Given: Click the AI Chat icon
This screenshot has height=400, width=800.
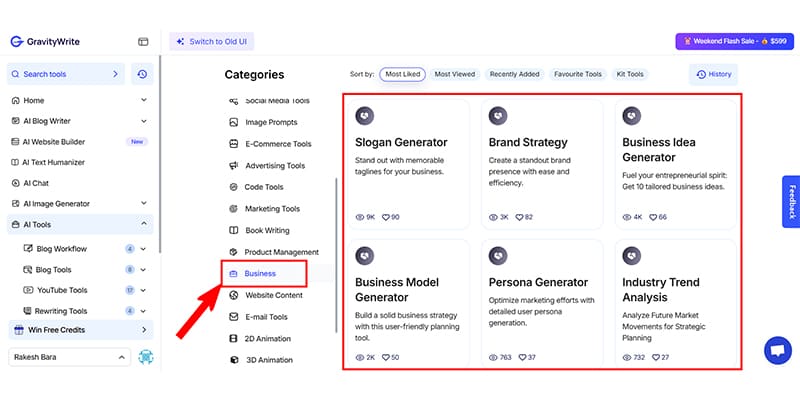Looking at the screenshot, I should tap(15, 183).
